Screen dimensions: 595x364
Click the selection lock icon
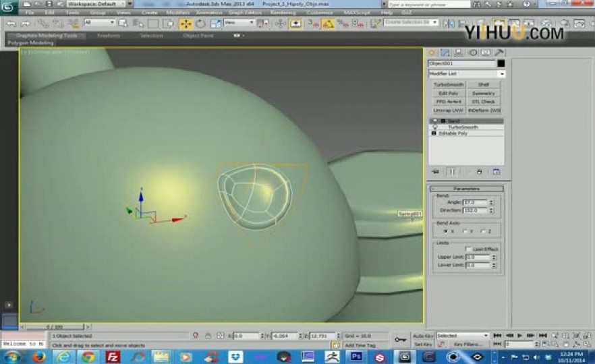tap(208, 336)
